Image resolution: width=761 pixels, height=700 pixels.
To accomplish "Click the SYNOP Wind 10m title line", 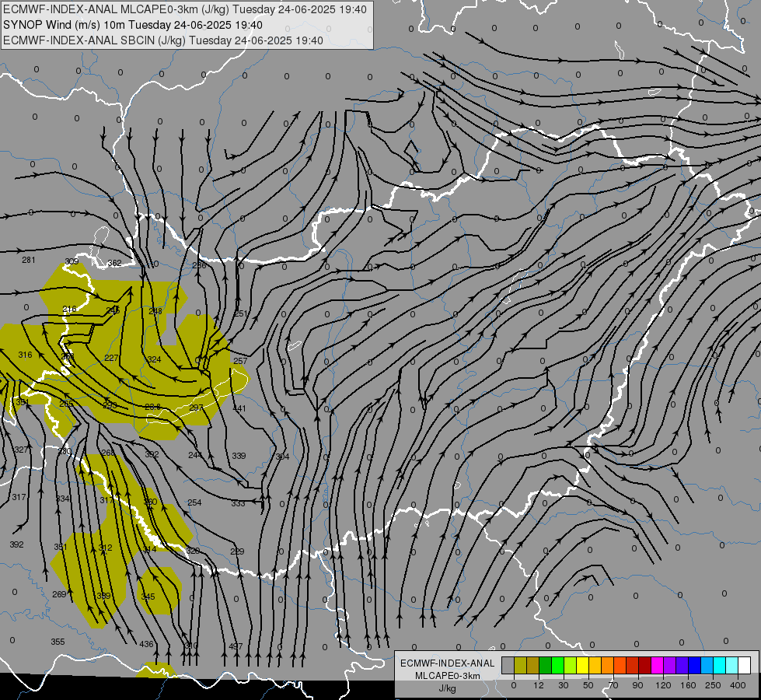I will pos(132,25).
